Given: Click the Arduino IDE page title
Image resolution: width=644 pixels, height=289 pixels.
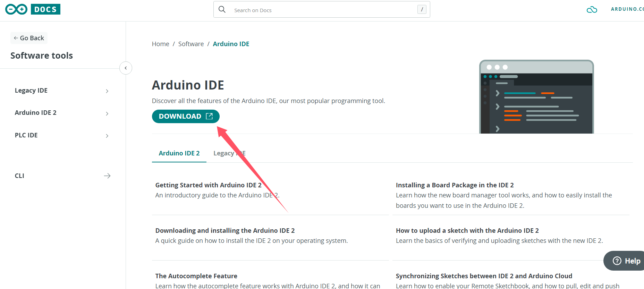Looking at the screenshot, I should pyautogui.click(x=188, y=85).
